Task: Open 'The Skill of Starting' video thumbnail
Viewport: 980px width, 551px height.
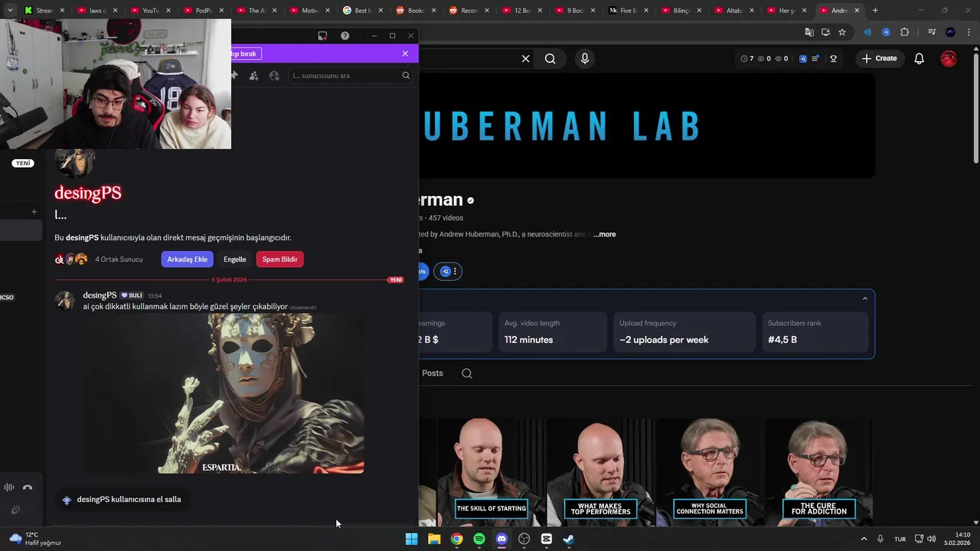Action: point(491,471)
